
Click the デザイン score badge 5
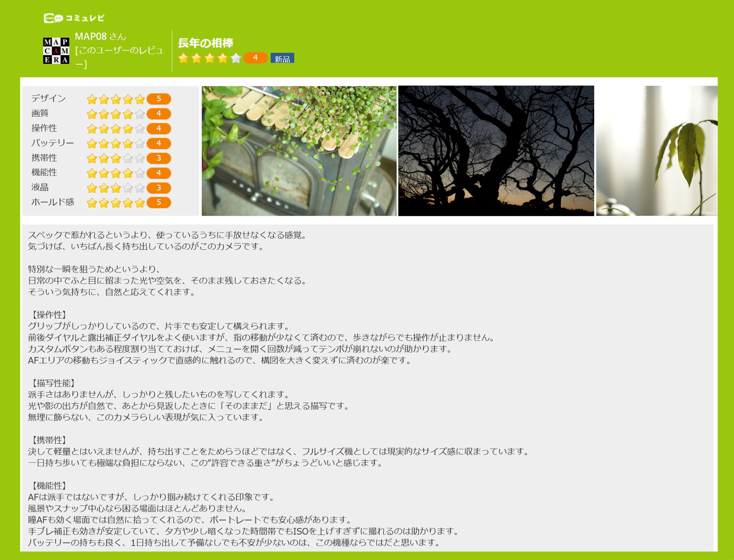(159, 99)
